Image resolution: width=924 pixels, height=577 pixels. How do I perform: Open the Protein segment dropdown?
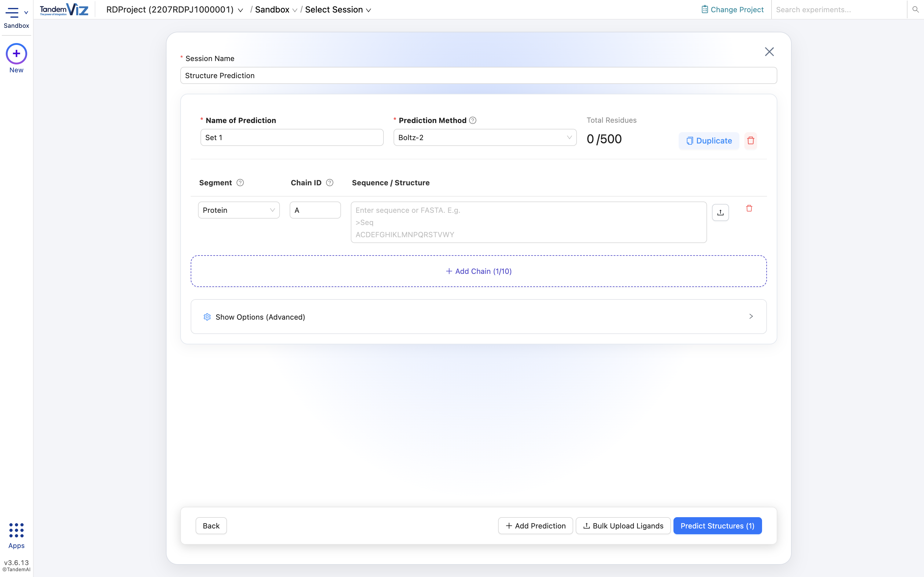pyautogui.click(x=239, y=209)
